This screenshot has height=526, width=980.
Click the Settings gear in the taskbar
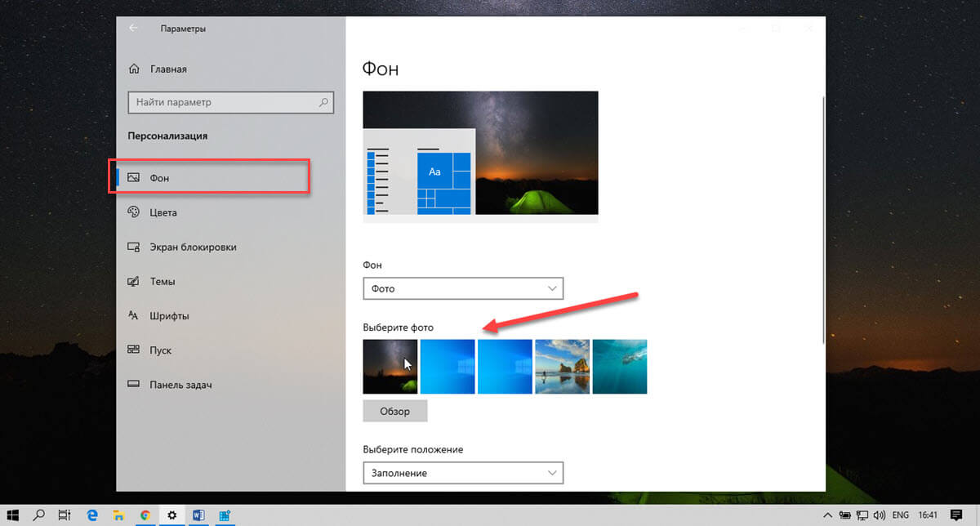coord(171,515)
